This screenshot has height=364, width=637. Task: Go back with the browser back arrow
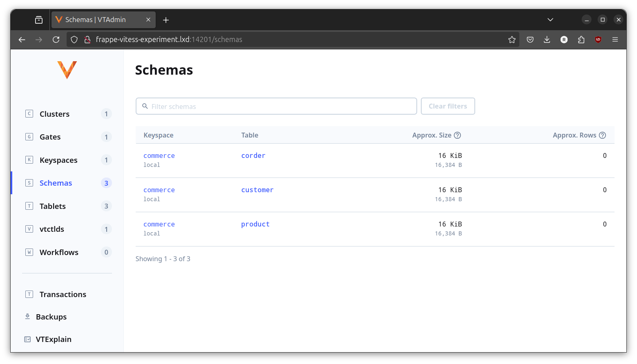22,40
